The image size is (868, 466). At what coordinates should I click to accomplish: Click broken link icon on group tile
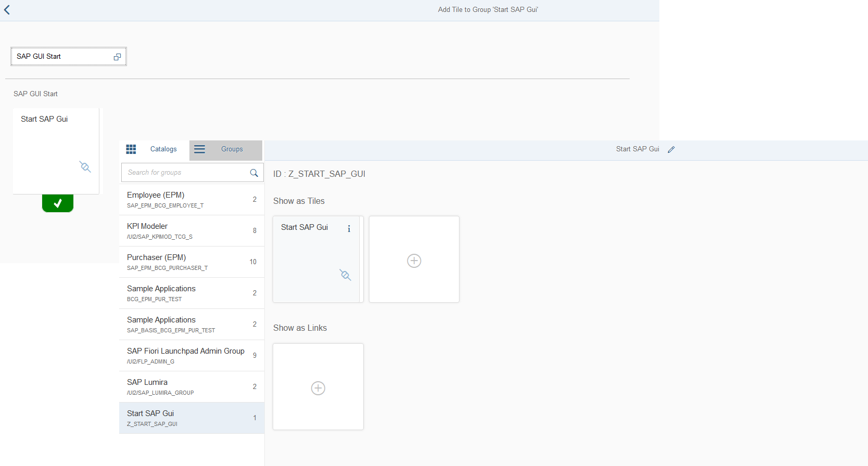[346, 275]
